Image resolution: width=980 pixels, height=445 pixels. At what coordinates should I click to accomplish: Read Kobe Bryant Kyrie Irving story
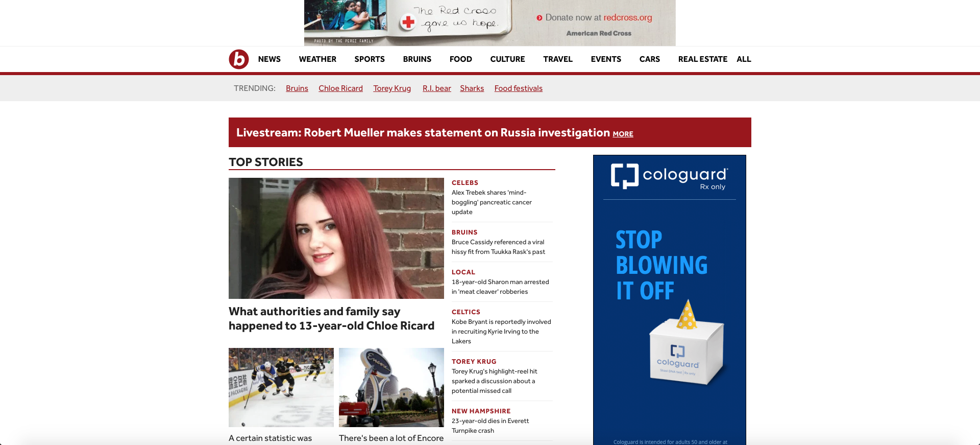pyautogui.click(x=501, y=332)
